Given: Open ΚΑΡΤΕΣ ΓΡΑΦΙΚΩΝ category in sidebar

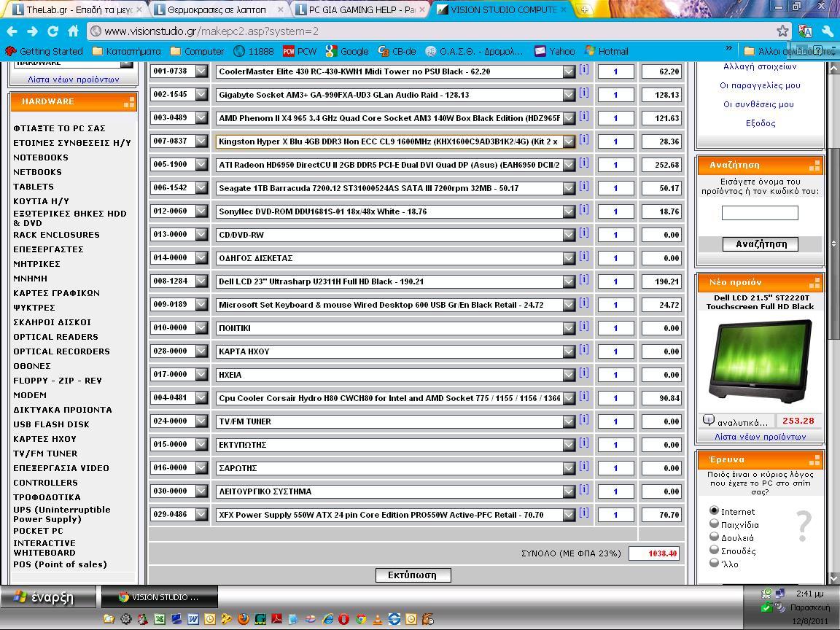Looking at the screenshot, I should [56, 293].
